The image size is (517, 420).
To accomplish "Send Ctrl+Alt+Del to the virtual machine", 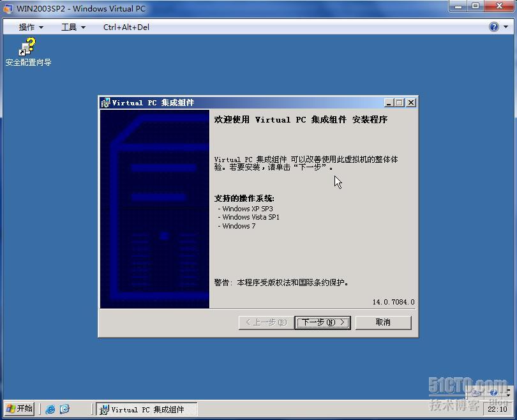I will [126, 27].
